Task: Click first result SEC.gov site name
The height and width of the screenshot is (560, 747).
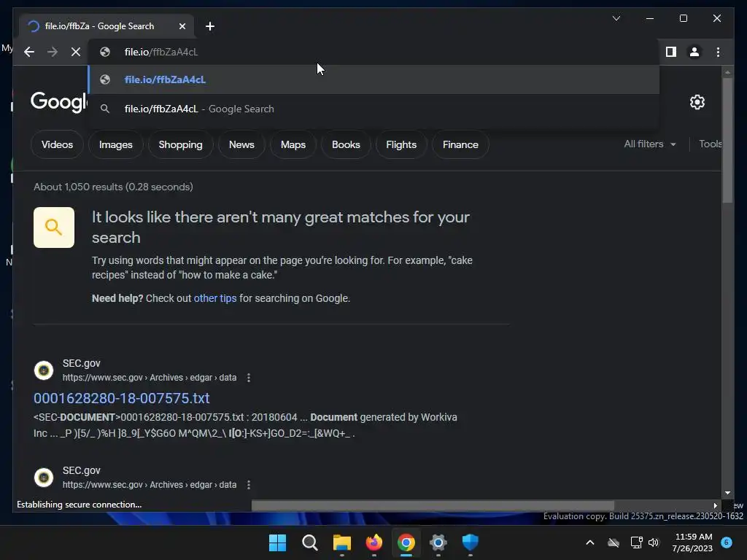Action: [x=82, y=363]
